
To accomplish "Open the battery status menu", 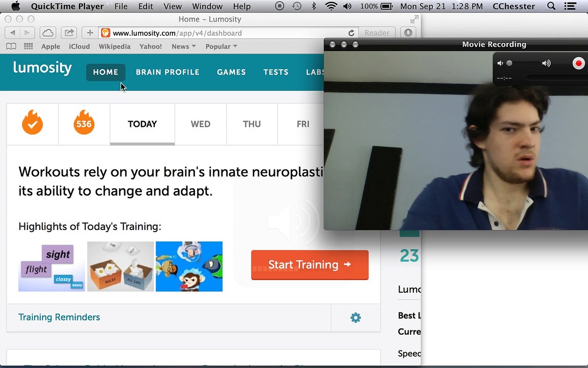I will coord(377,6).
